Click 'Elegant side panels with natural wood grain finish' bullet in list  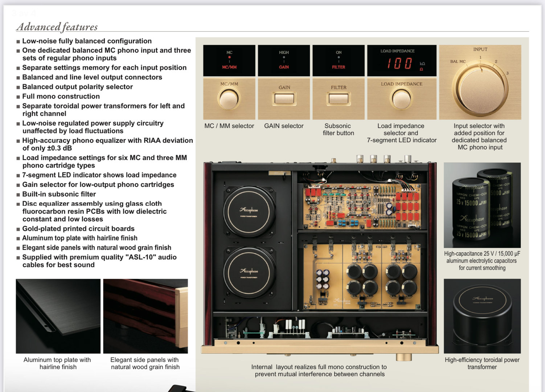click(97, 248)
